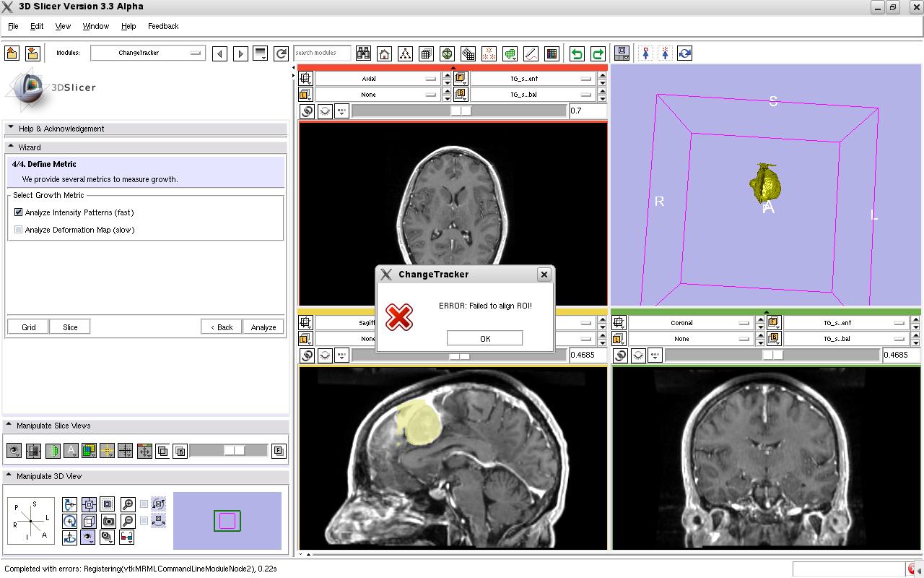Open the Feedback menu
This screenshot has height=578, width=924.
163,26
